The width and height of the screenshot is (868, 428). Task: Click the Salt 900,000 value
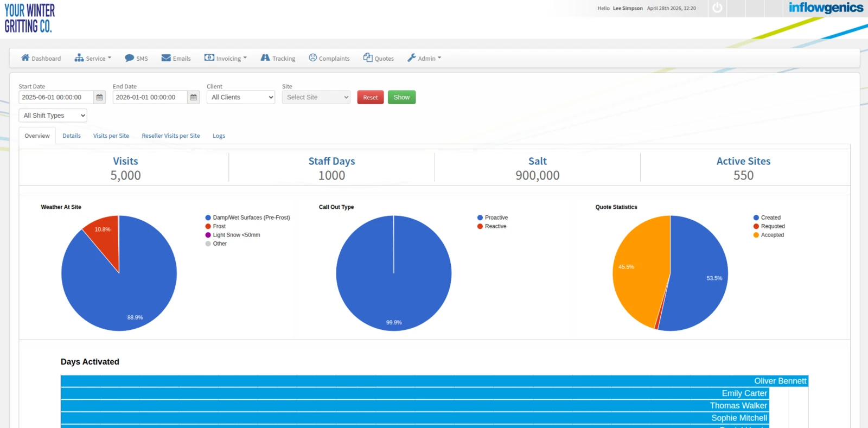click(x=538, y=176)
